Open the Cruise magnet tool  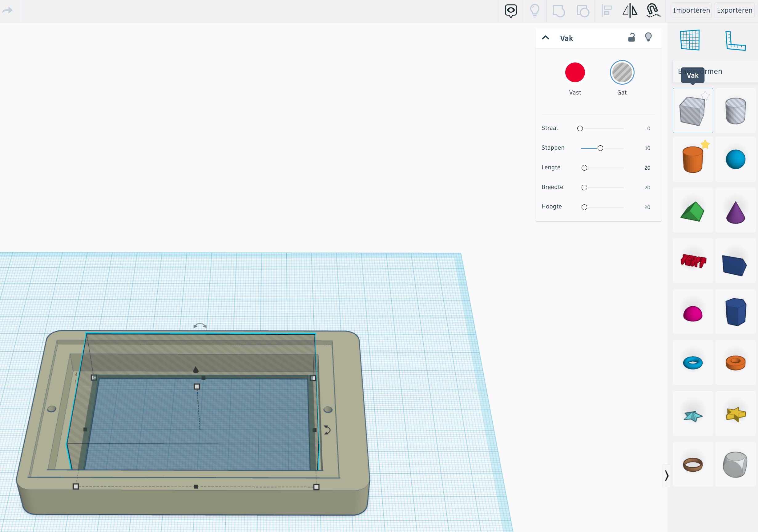(x=653, y=10)
